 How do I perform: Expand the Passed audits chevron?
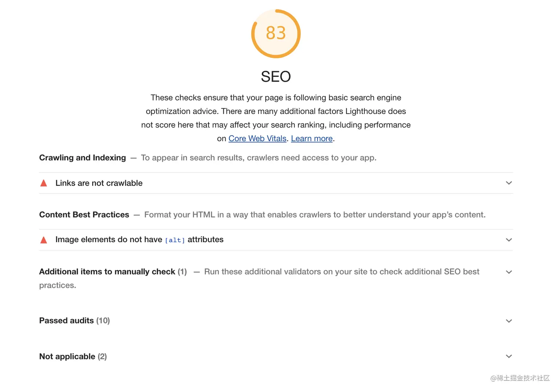tap(509, 321)
